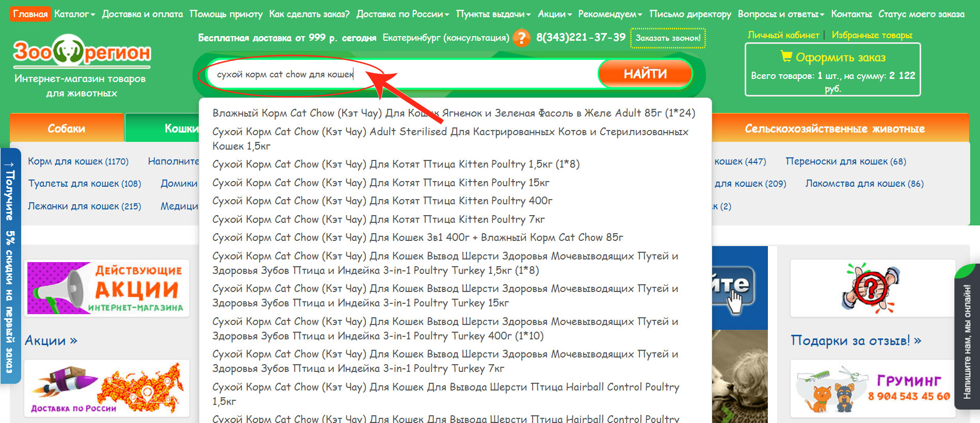Open Помощь приюту page
The width and height of the screenshot is (980, 423).
[x=226, y=14]
